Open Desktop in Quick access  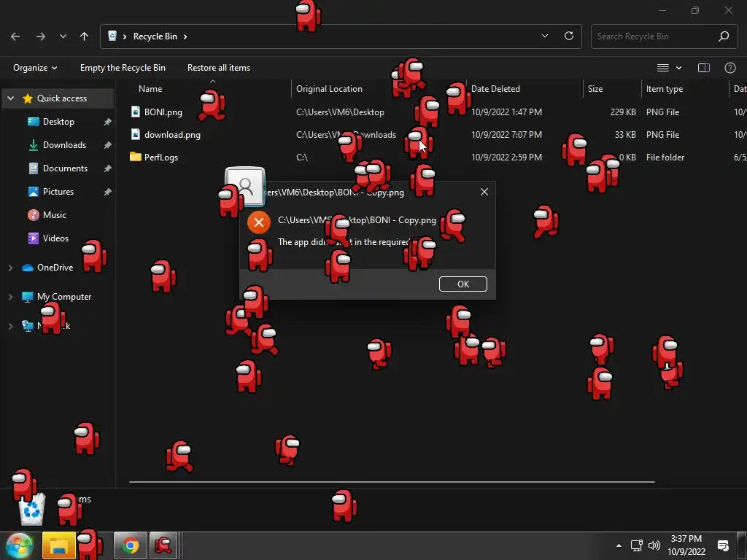pyautogui.click(x=58, y=122)
